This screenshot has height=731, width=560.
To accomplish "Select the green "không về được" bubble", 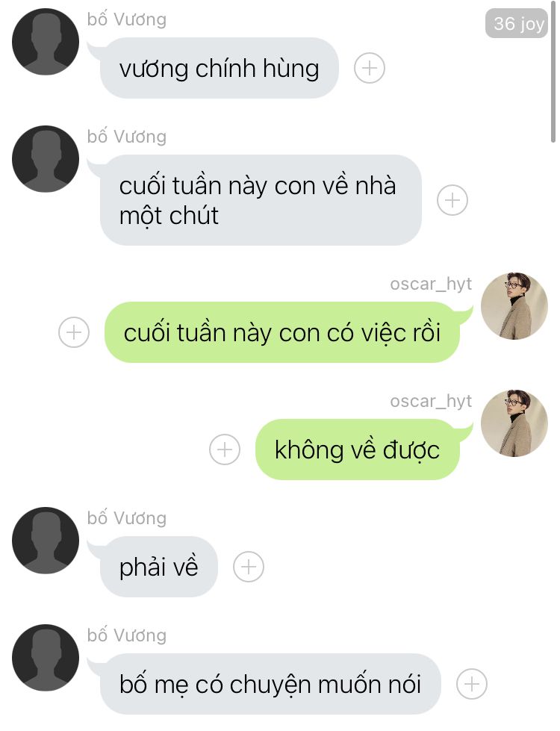I will pyautogui.click(x=357, y=450).
